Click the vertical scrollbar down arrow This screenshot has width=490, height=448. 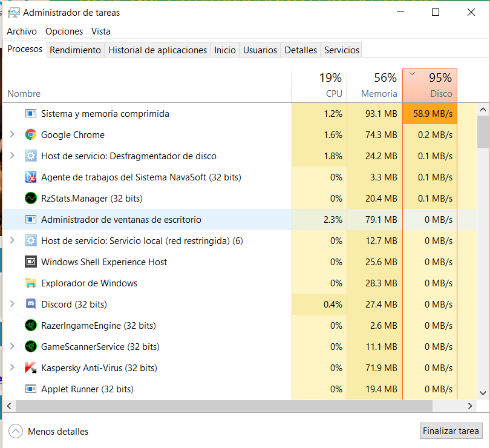coord(483,393)
